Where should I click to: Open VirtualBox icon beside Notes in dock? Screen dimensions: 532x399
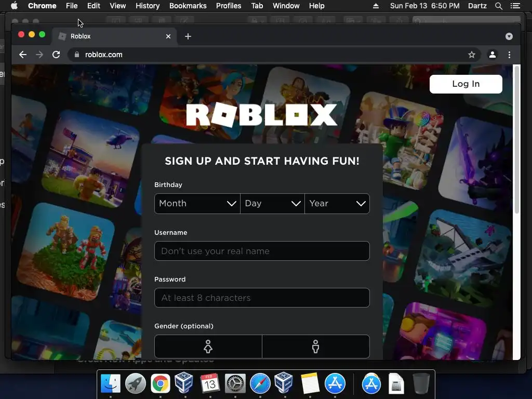[x=284, y=383]
